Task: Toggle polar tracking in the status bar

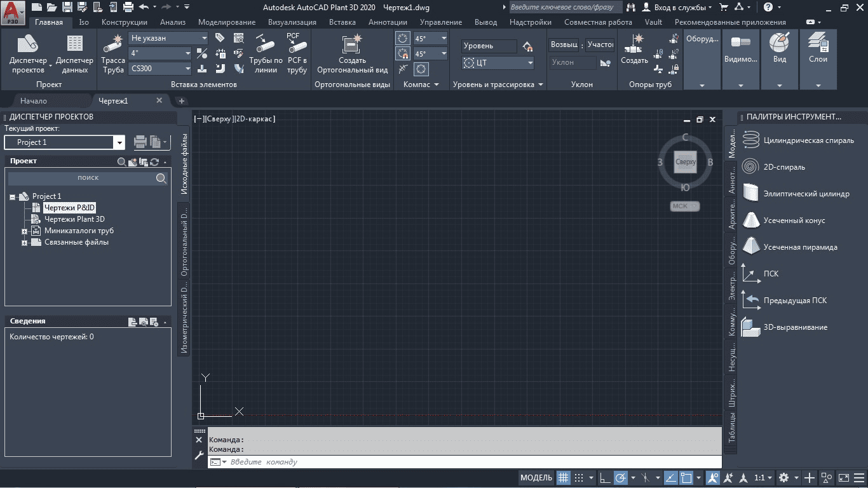Action: pos(621,478)
